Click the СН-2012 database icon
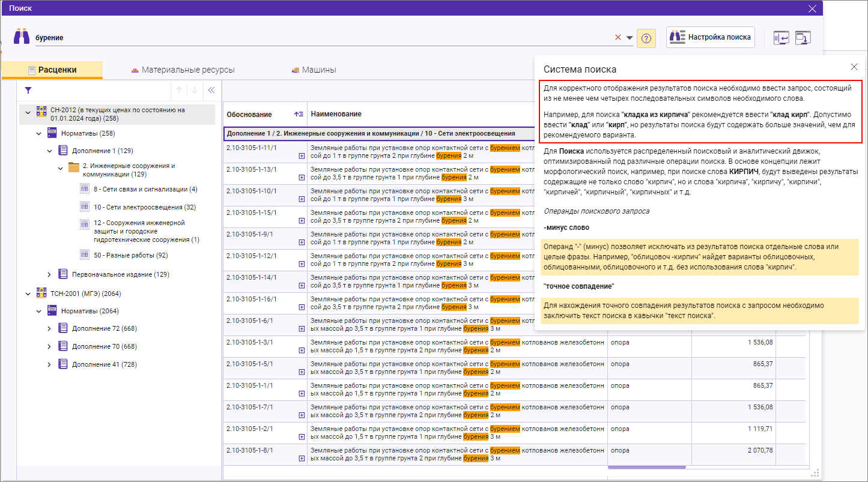The width and height of the screenshot is (868, 482). pos(41,111)
